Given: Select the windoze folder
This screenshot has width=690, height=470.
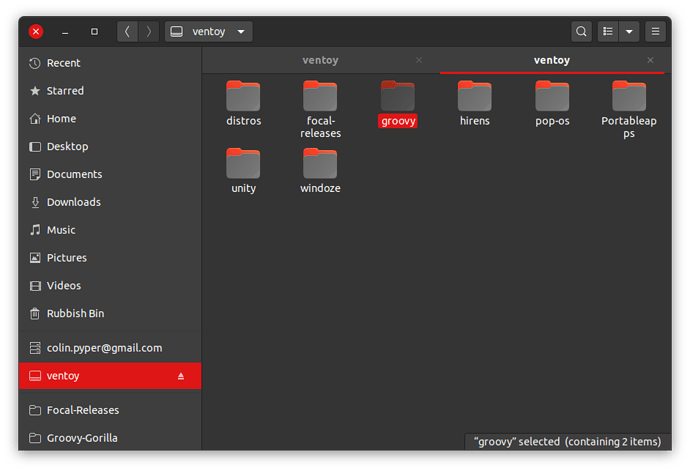Looking at the screenshot, I should 320,171.
